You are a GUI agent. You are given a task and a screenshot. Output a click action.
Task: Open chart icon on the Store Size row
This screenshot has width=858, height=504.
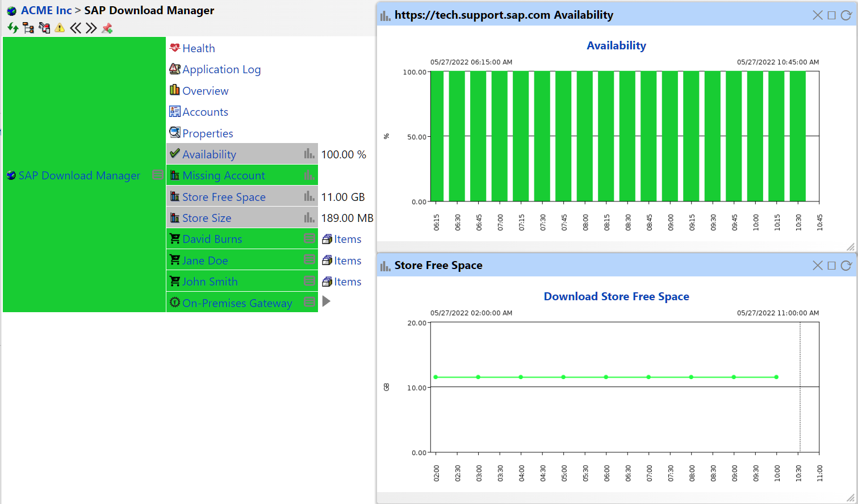coord(309,217)
